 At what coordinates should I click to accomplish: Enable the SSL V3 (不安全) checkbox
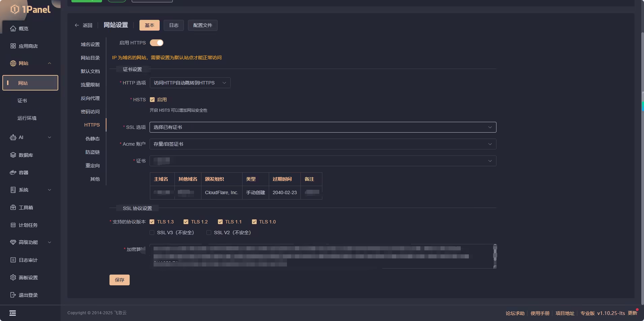[x=152, y=233]
